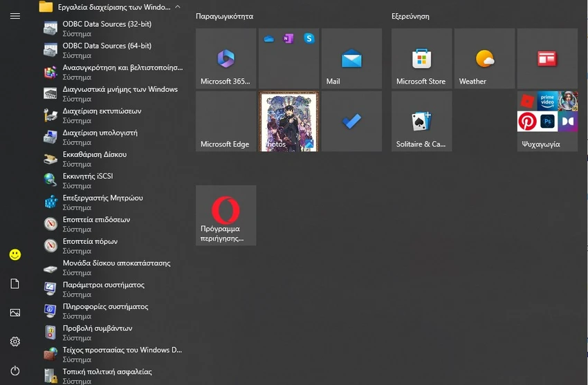The width and height of the screenshot is (588, 385).
Task: Open Διαγνωστικά μνήμης των Windows
Action: [x=113, y=93]
